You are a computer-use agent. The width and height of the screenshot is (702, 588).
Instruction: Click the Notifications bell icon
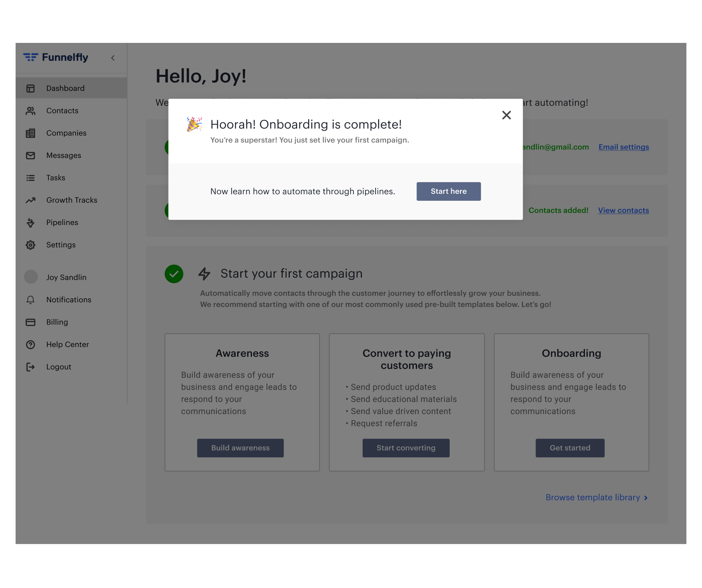(x=30, y=300)
